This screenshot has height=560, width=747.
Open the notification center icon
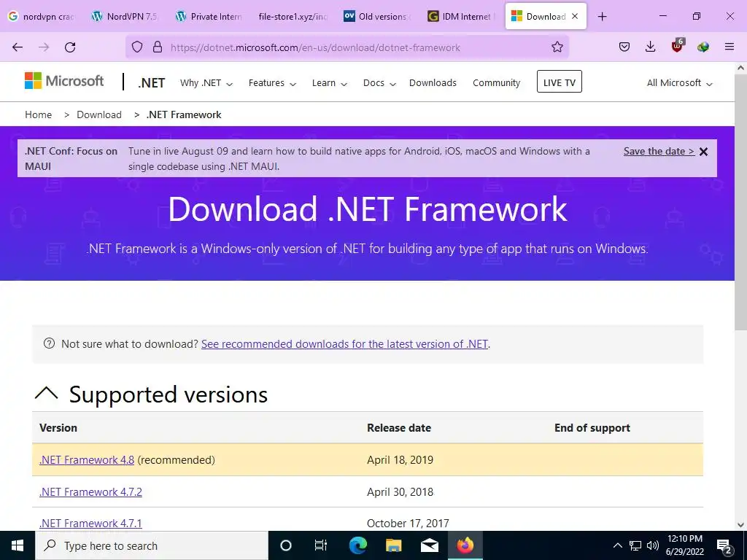pyautogui.click(x=724, y=546)
